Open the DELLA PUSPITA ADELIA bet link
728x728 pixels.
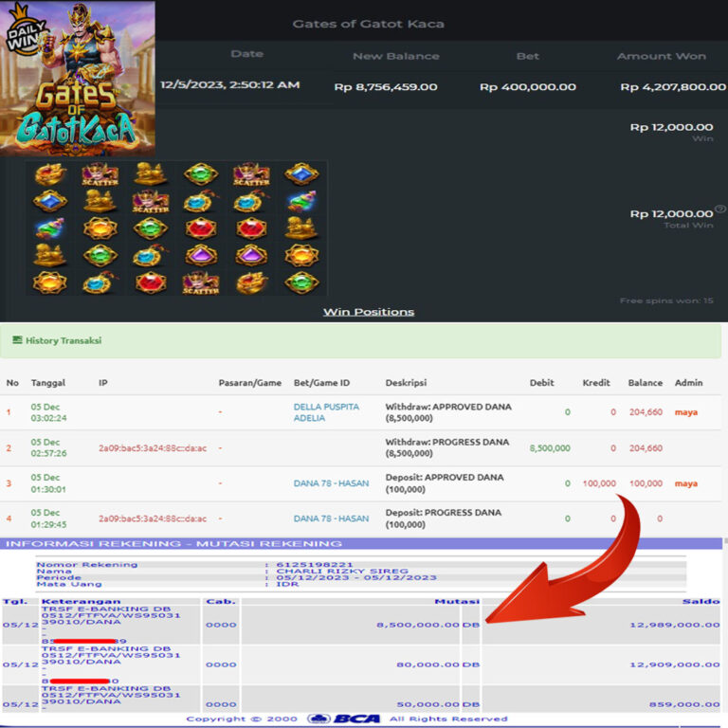click(326, 412)
